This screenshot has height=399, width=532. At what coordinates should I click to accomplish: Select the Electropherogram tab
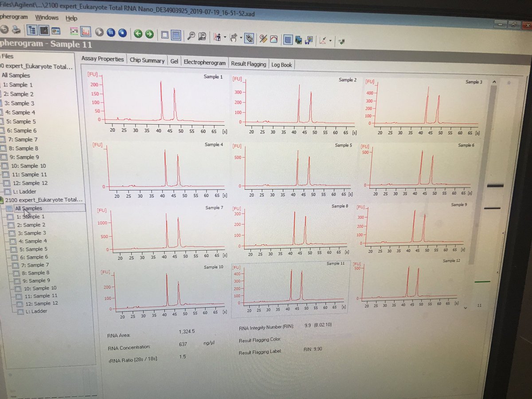204,63
